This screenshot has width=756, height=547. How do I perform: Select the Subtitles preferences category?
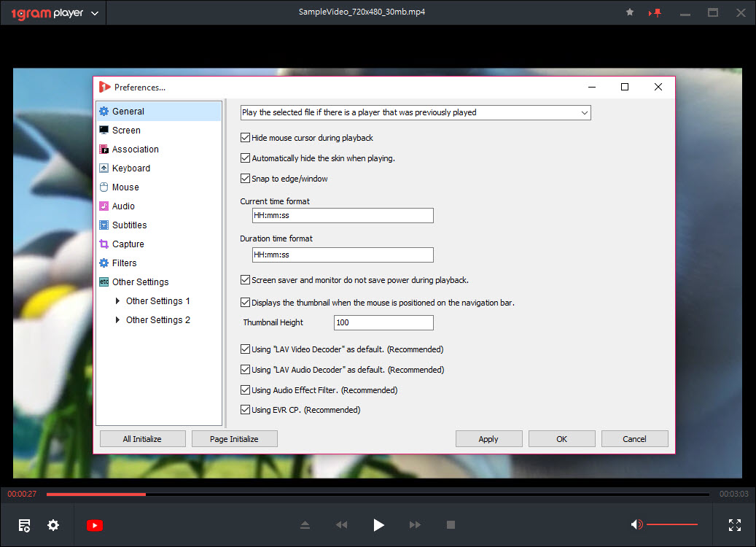pos(129,225)
